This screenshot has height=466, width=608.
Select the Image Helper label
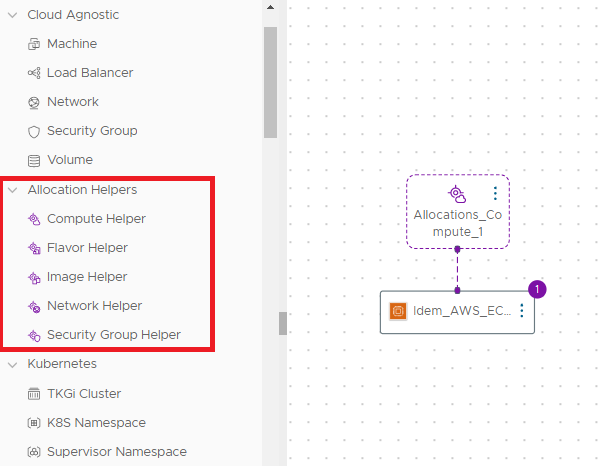click(x=87, y=277)
